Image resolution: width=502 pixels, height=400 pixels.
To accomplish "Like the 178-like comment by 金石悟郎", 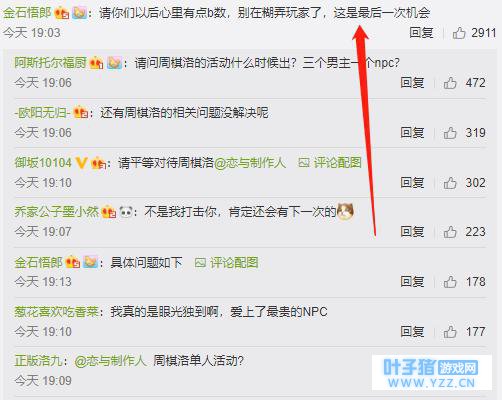I will coord(450,282).
